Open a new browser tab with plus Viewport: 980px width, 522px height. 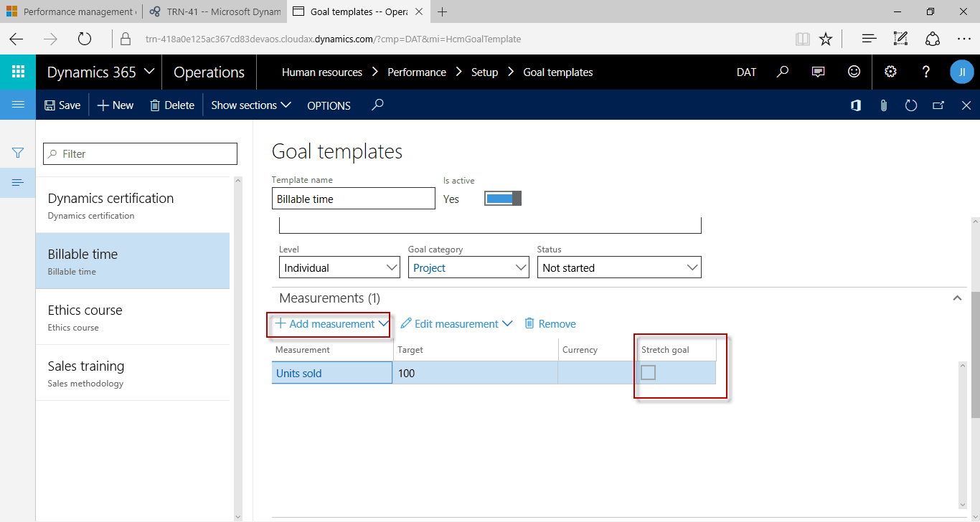click(x=443, y=11)
